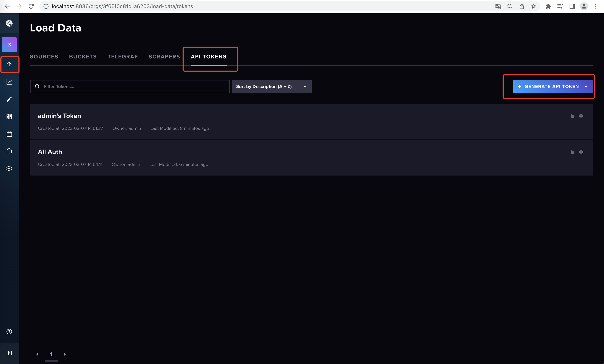Switch to the Scrapers tab

click(164, 57)
